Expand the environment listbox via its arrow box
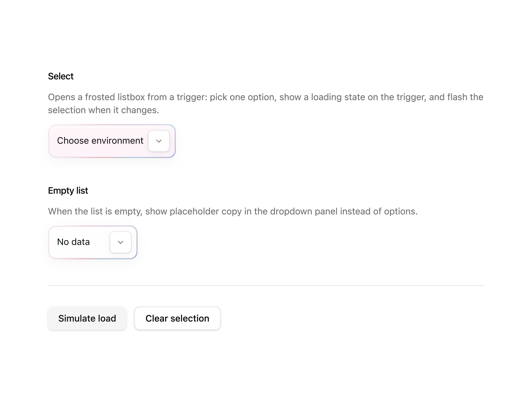Viewport: 532px width, 399px height. pyautogui.click(x=159, y=141)
